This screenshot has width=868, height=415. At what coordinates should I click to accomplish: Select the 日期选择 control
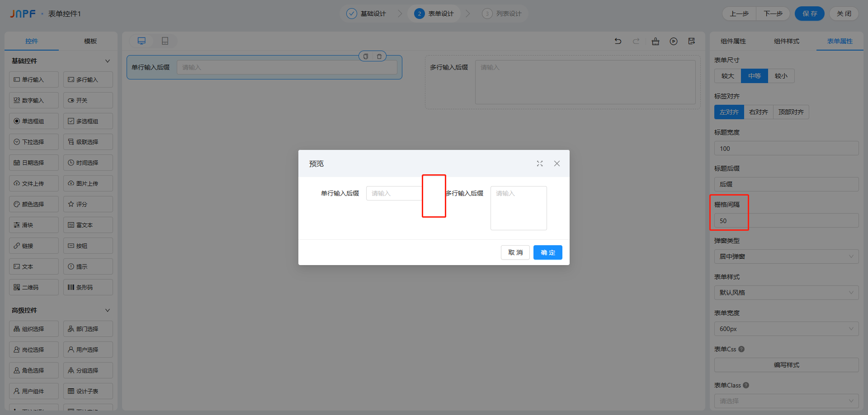[34, 163]
